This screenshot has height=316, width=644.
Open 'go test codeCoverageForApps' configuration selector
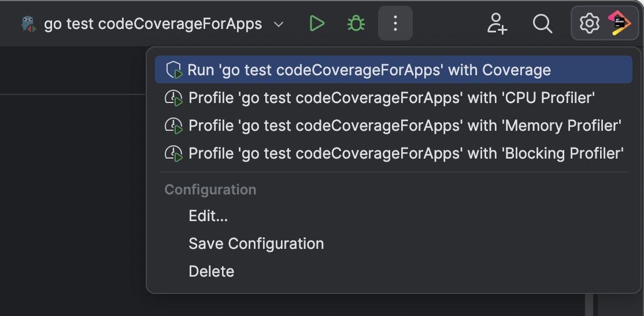pyautogui.click(x=153, y=24)
